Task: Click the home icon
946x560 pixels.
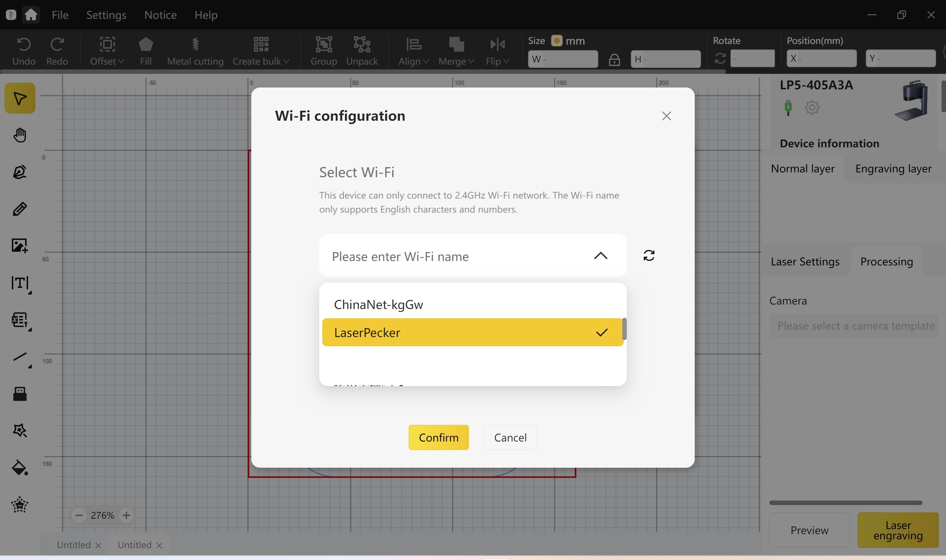Action: click(x=31, y=15)
